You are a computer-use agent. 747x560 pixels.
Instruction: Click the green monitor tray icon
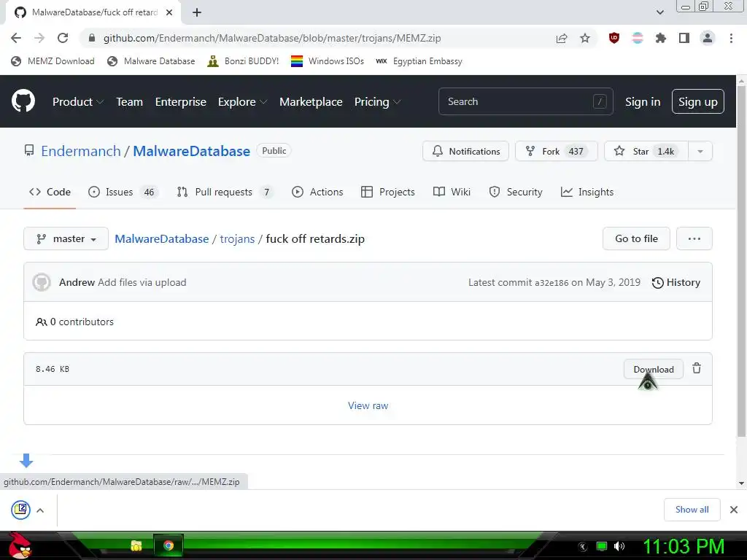pos(602,546)
